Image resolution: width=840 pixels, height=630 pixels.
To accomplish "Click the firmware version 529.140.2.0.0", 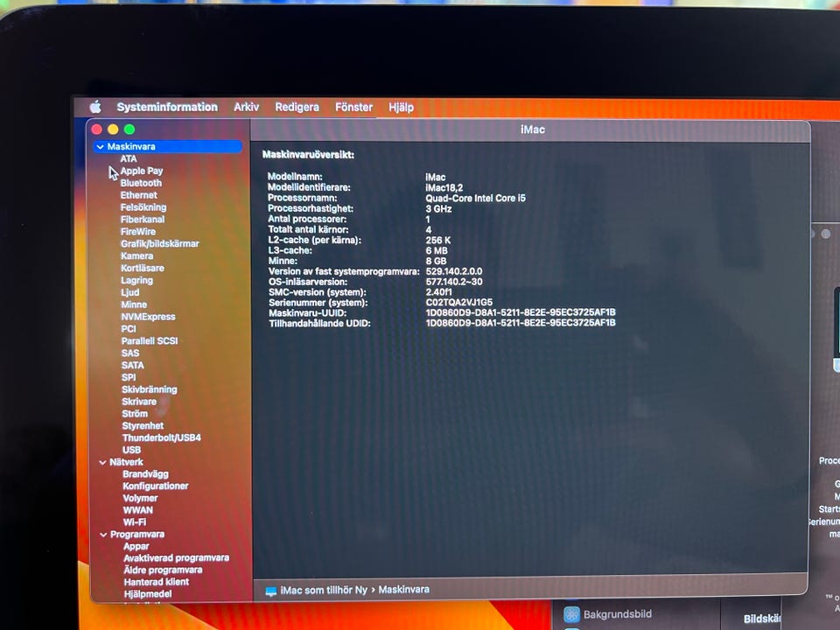I will point(454,271).
